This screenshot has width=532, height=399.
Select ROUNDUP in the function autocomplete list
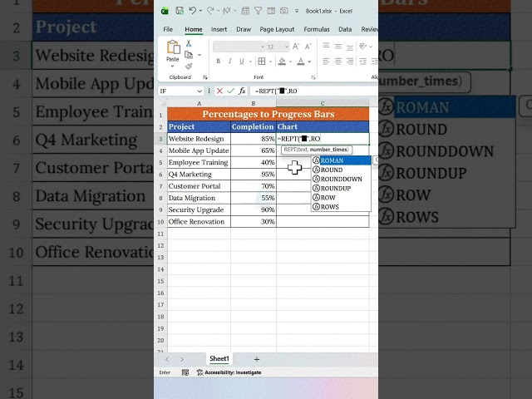click(341, 188)
